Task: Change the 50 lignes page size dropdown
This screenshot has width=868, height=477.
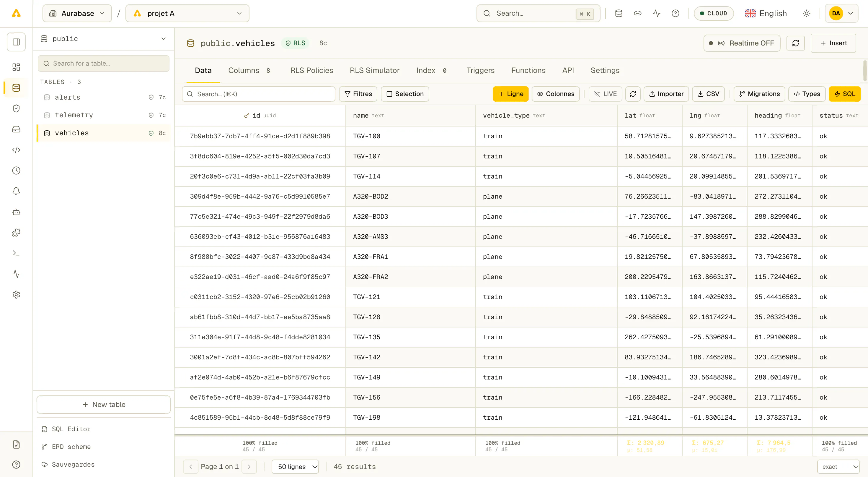Action: click(295, 467)
